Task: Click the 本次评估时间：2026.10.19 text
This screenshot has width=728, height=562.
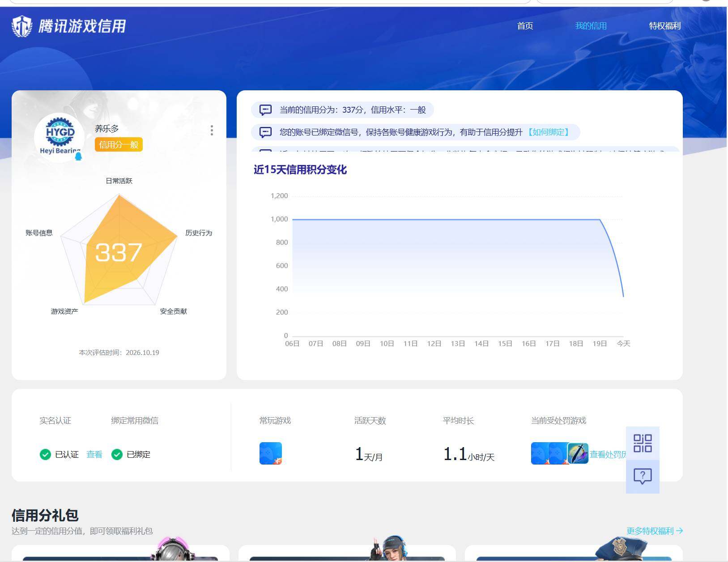Action: coord(119,353)
